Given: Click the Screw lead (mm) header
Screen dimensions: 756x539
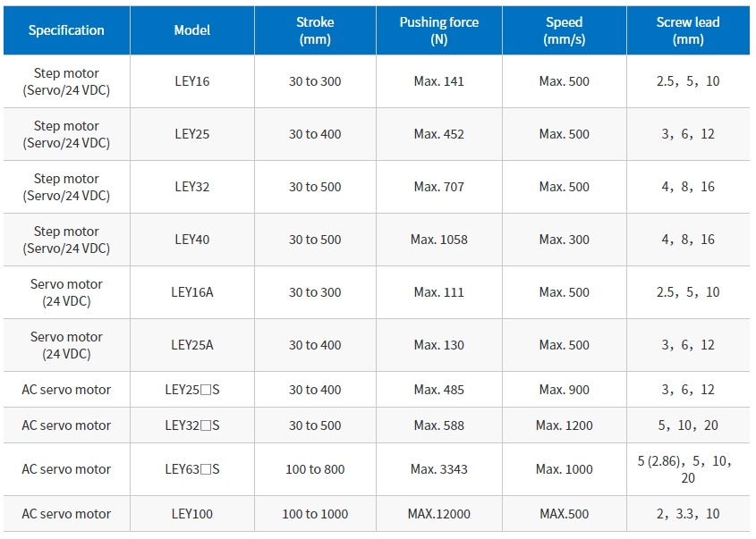Looking at the screenshot, I should (689, 30).
